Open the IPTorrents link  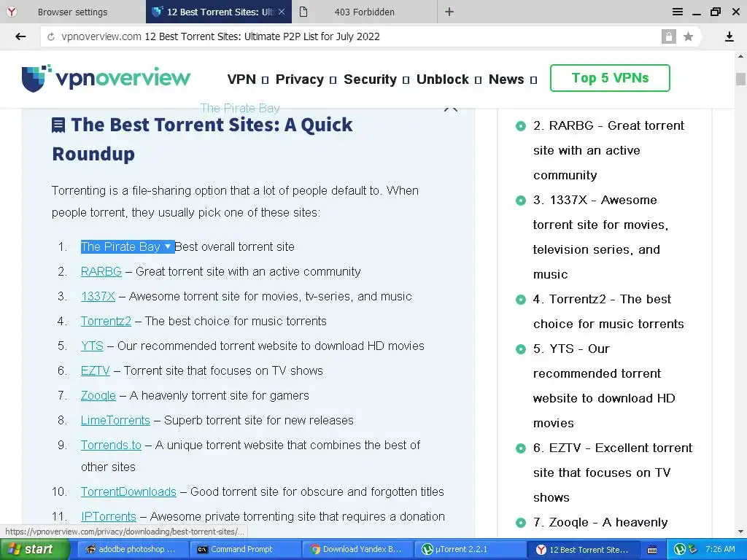(x=109, y=516)
